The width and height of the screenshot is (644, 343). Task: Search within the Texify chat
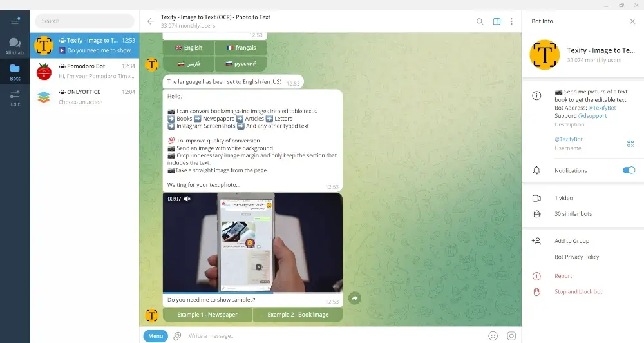pyautogui.click(x=480, y=21)
